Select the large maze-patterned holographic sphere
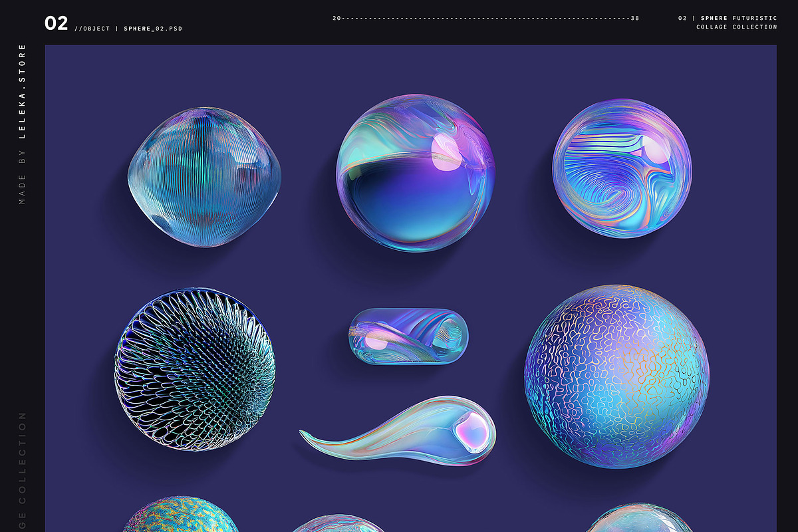Image resolution: width=798 pixels, height=532 pixels. 617,376
